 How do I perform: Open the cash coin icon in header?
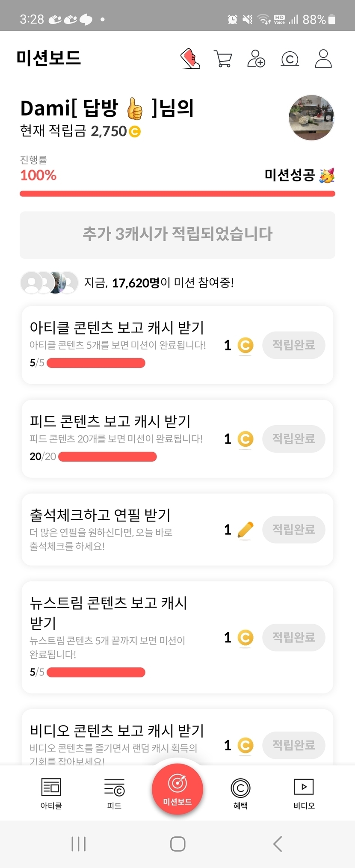[x=290, y=59]
